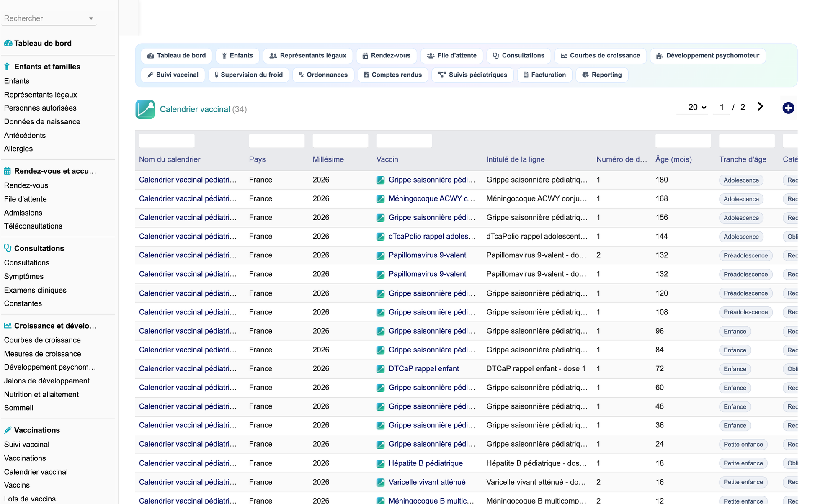
Task: Open the Supervision du froid tab
Action: (249, 75)
